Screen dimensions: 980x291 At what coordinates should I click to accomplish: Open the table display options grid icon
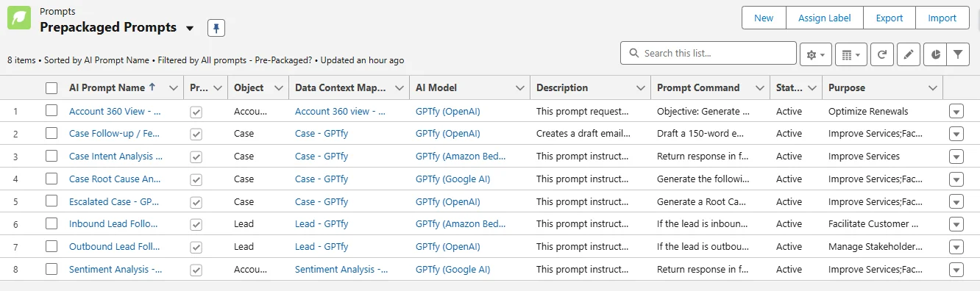851,54
